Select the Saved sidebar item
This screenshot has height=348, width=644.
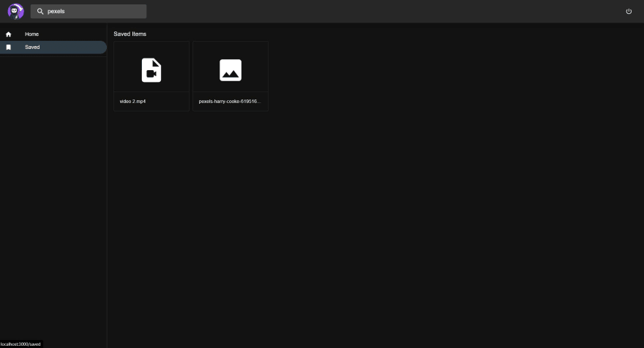53,48
